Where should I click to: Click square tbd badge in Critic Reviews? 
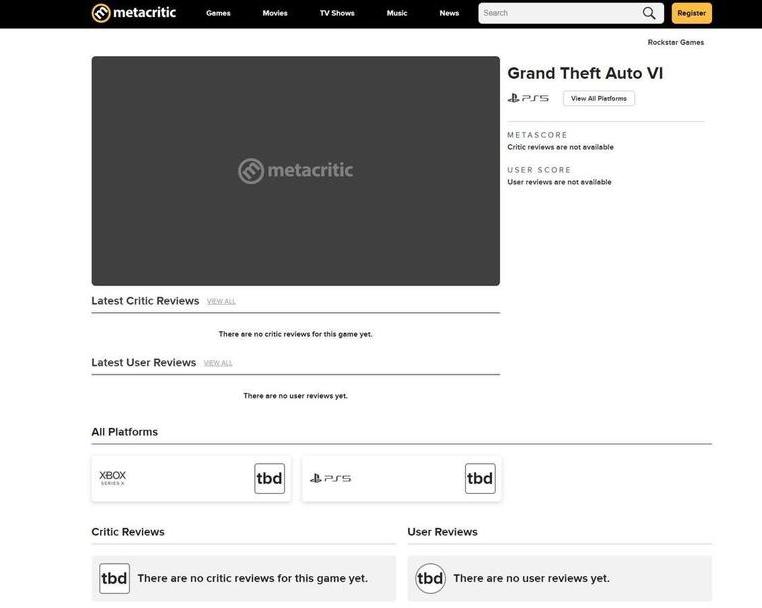pos(114,578)
